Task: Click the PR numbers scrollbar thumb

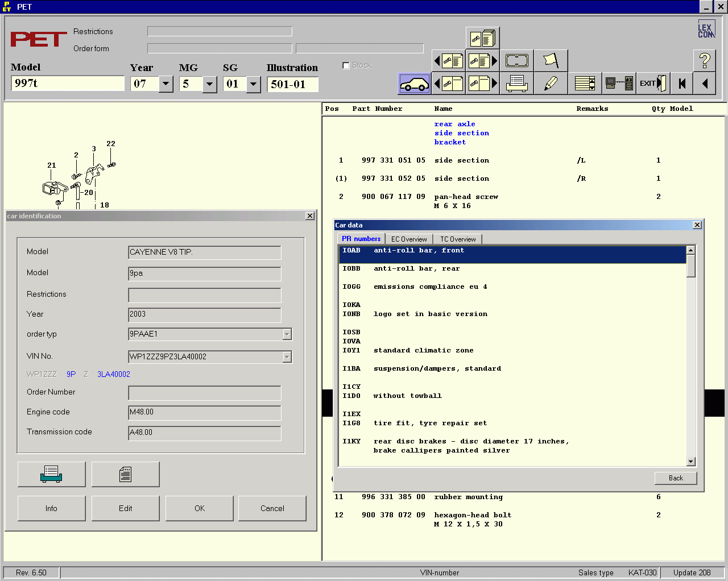Action: (691, 266)
